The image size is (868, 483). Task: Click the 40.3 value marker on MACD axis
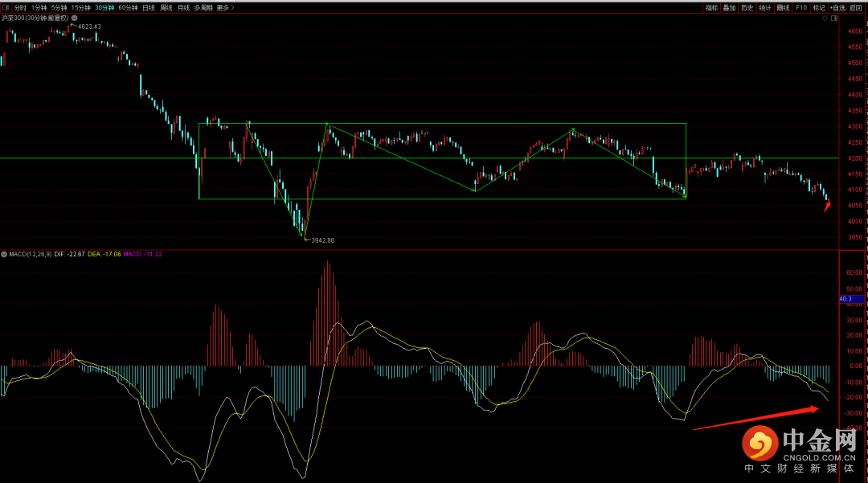[x=845, y=299]
